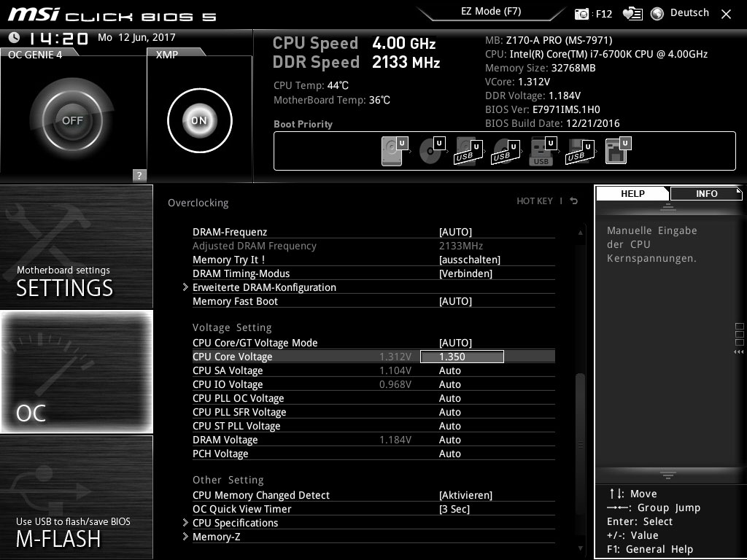Change CPU Core/GT Voltage Mode value
This screenshot has height=560, width=747.
click(x=455, y=343)
